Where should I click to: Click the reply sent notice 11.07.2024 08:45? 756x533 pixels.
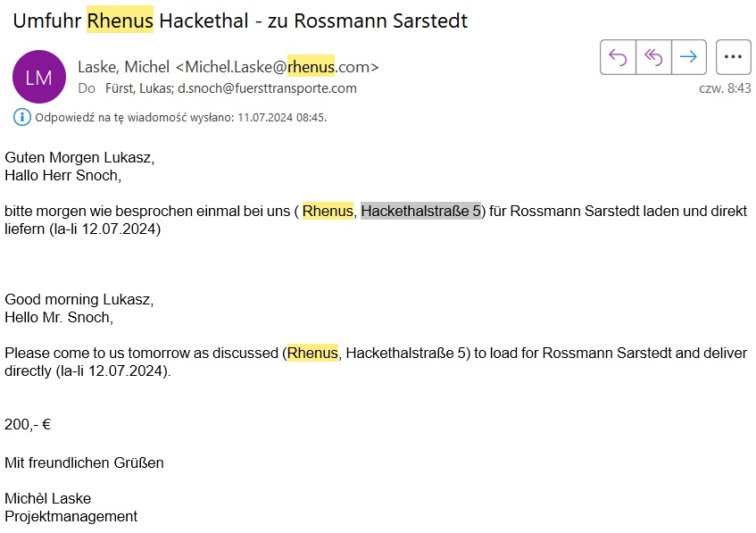pyautogui.click(x=181, y=117)
